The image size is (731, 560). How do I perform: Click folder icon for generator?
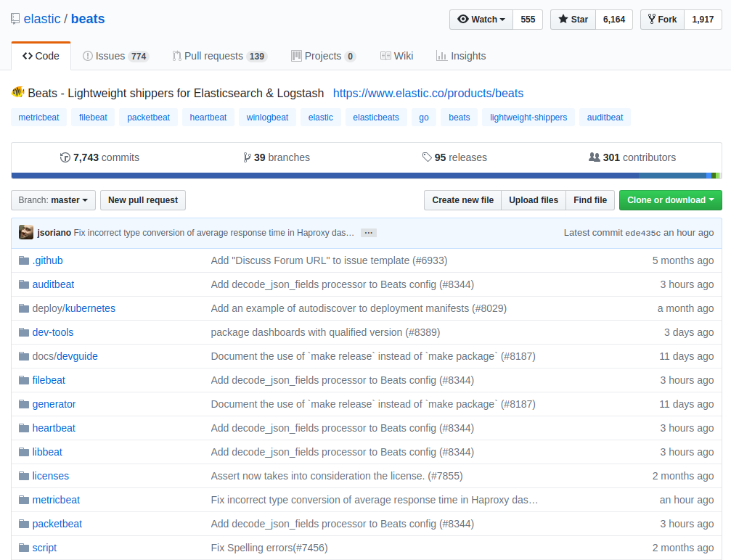click(x=24, y=404)
